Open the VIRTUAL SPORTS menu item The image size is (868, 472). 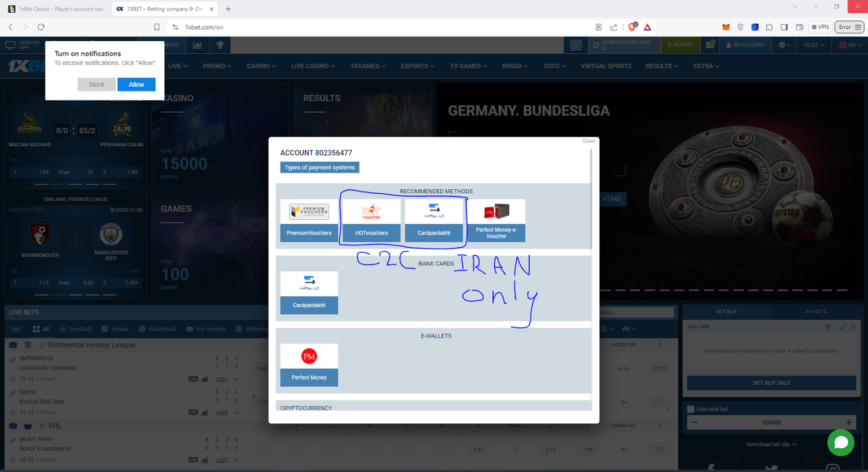coord(606,66)
